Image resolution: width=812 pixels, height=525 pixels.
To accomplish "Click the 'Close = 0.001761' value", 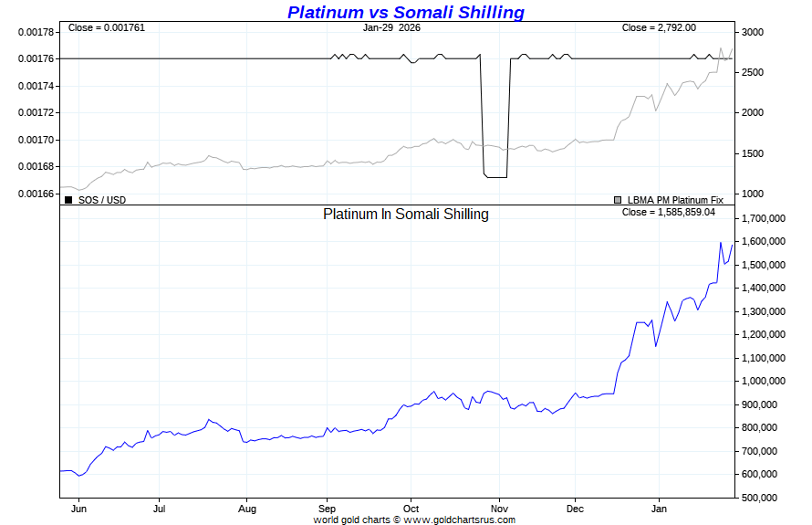I will tap(107, 28).
